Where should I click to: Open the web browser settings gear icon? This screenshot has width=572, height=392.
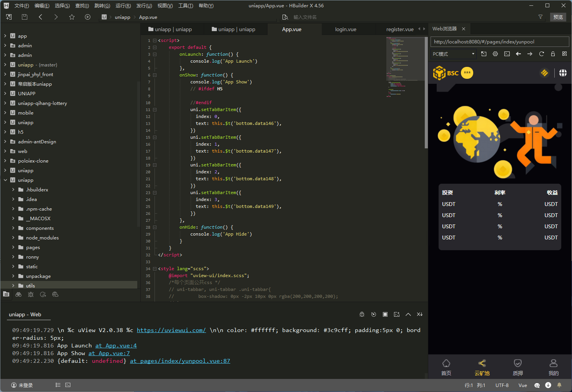[x=495, y=54]
